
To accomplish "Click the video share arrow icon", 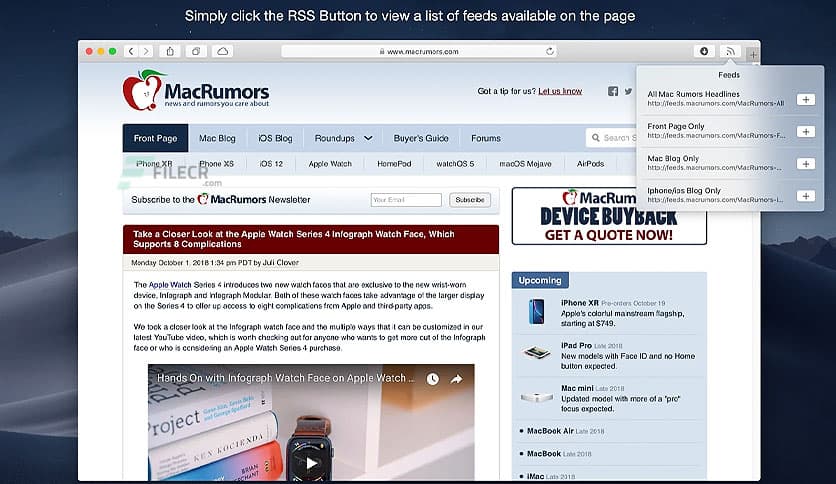I will [x=456, y=379].
